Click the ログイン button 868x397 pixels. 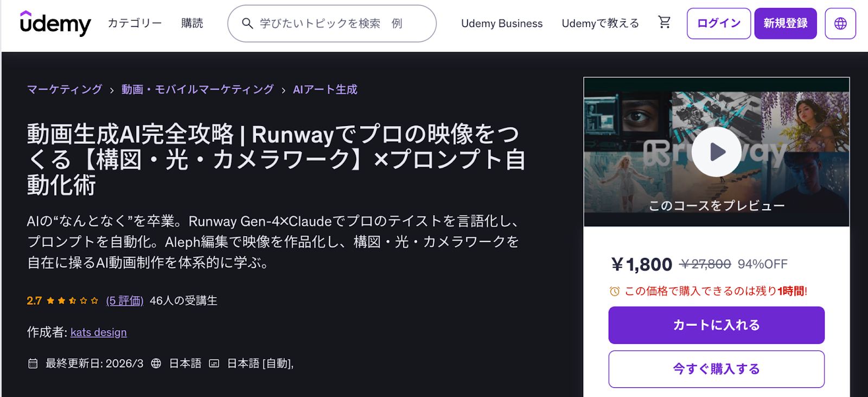(719, 23)
